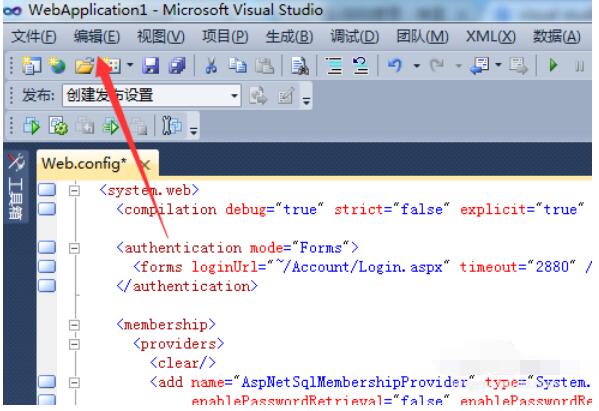Click the Navigate Forward icon
The image size is (599, 411).
[518, 66]
